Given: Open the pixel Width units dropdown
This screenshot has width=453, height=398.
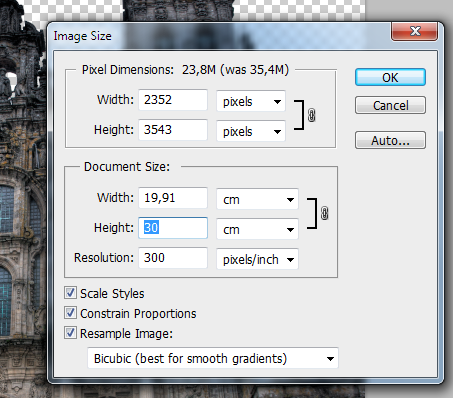Looking at the screenshot, I should coord(251,101).
